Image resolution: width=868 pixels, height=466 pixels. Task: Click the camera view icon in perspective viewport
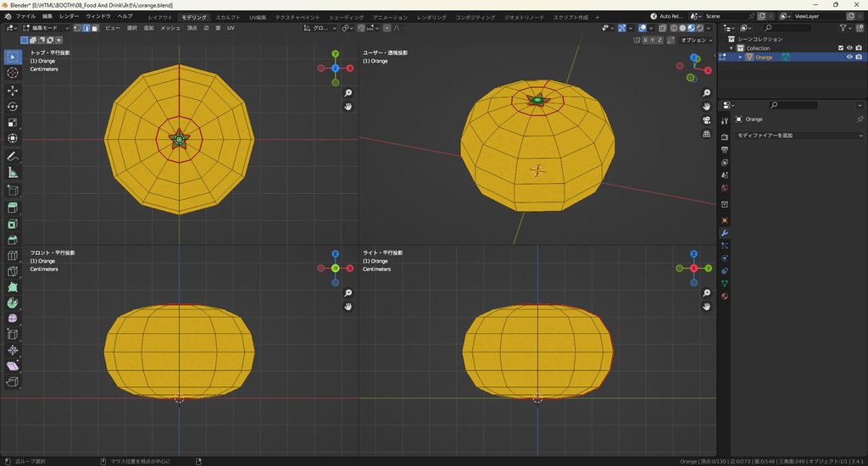coord(706,120)
